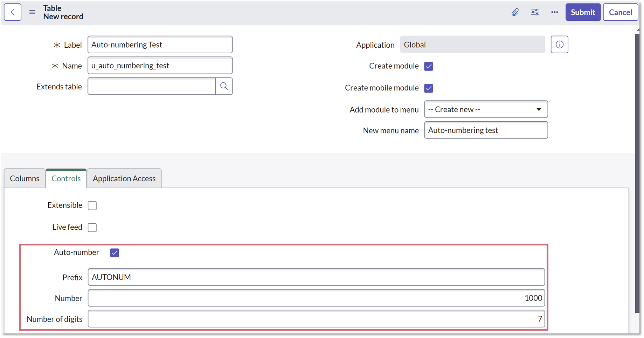644x338 pixels.
Task: Open form personalization with the sliders icon
Action: 535,12
